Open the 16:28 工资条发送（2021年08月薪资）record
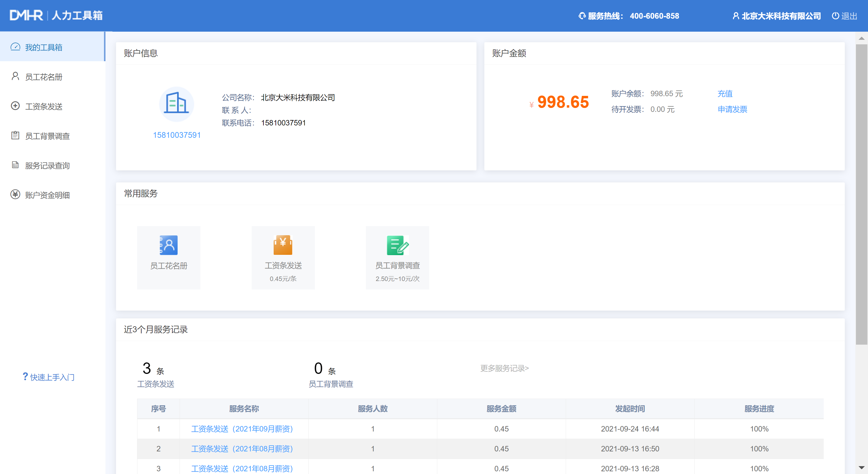 click(x=242, y=468)
